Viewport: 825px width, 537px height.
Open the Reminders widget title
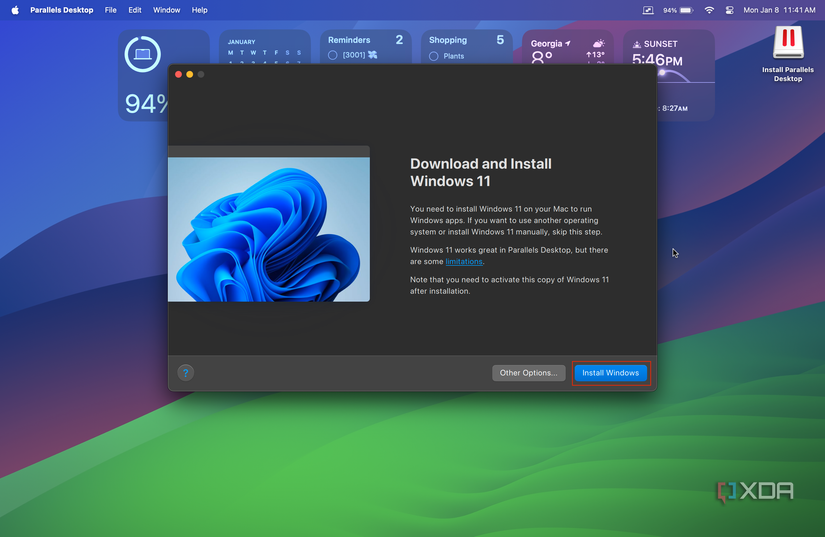coord(349,40)
